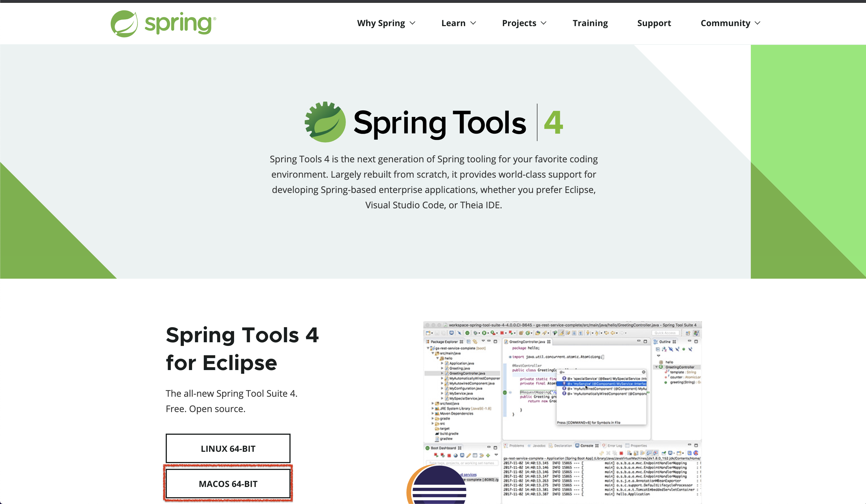Viewport: 866px width, 504px height.
Task: Click the Eclipse logo icon
Action: tap(436, 485)
